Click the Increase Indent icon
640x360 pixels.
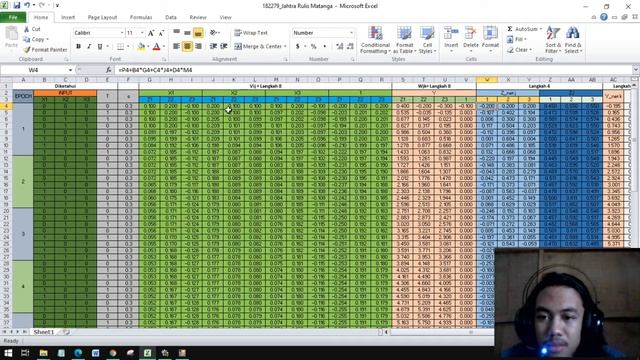click(224, 47)
